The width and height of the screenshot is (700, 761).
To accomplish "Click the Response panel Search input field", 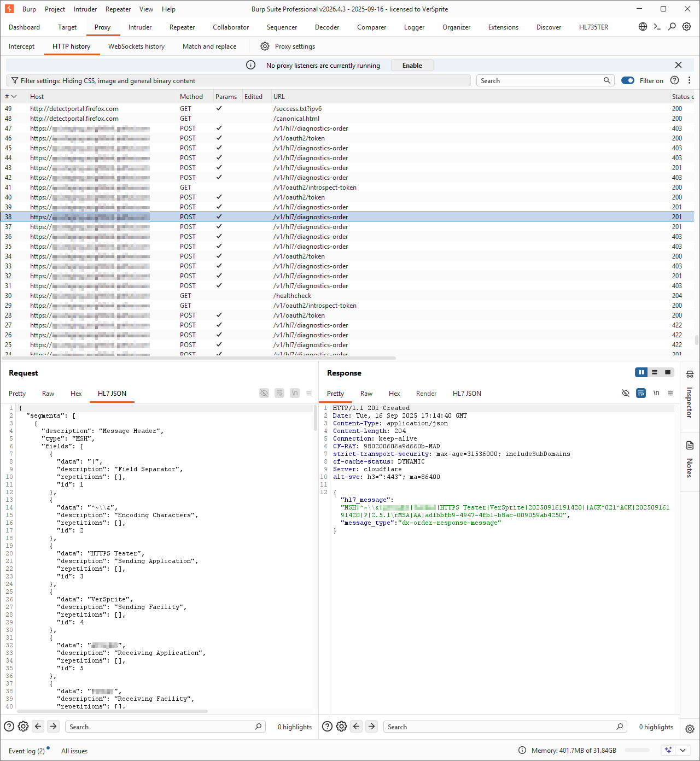I will [504, 727].
